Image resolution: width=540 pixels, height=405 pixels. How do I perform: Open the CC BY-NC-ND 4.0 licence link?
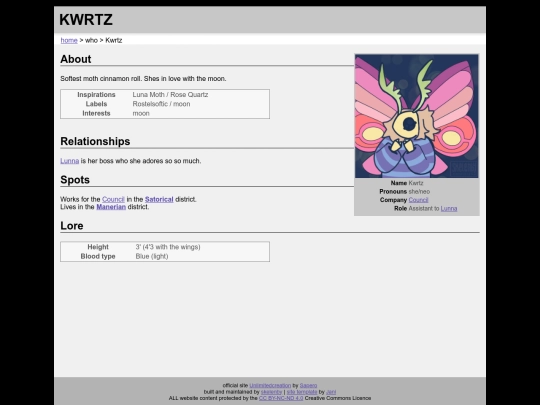[281, 398]
